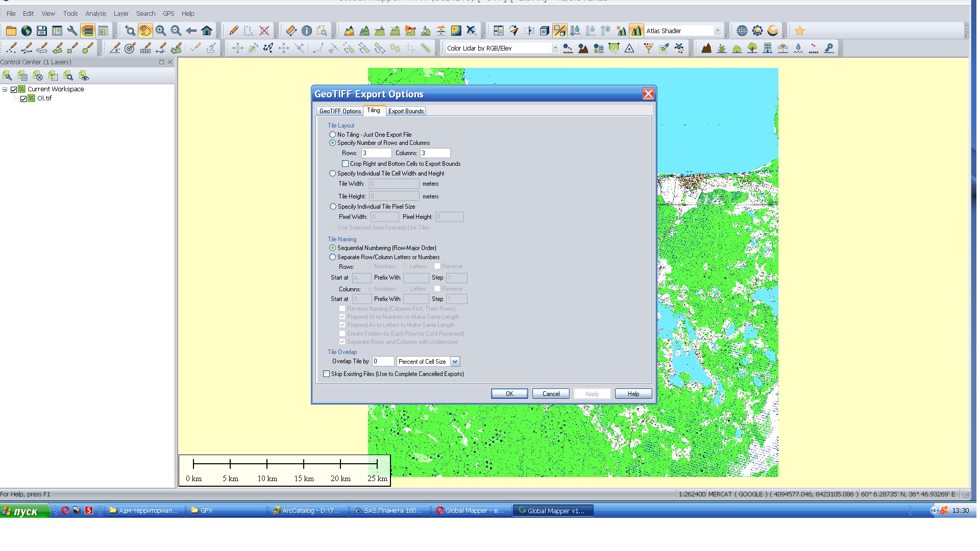Select the Zoom In magnifier tool
This screenshot has height=551, width=980.
pyautogui.click(x=161, y=31)
